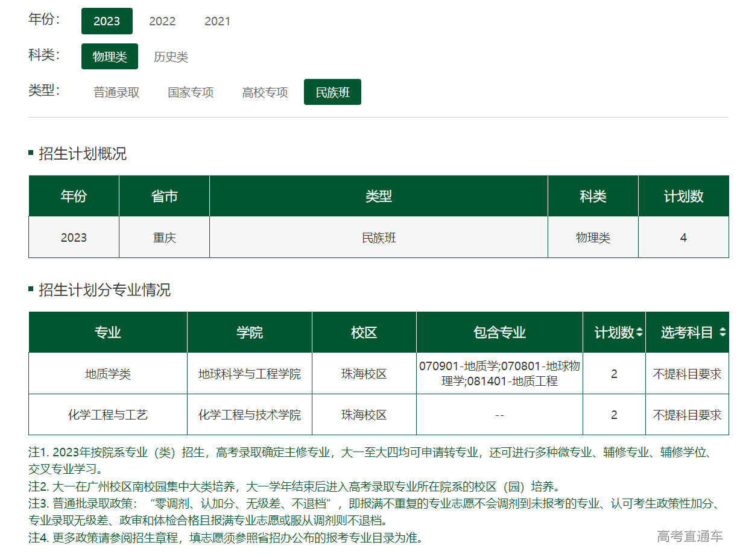Click the active 民族班 type button
This screenshot has width=740, height=560.
(332, 92)
